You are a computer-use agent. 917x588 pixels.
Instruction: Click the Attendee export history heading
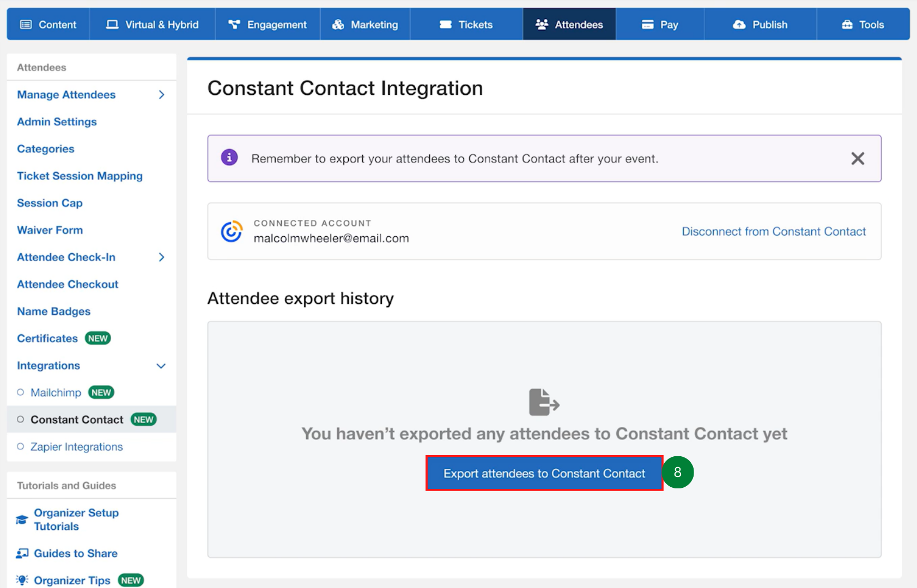click(301, 298)
